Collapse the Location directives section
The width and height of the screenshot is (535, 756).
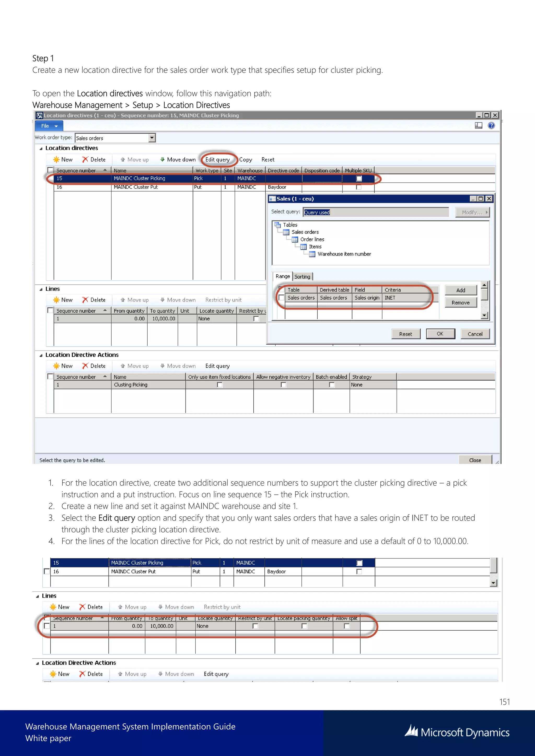[x=41, y=149]
